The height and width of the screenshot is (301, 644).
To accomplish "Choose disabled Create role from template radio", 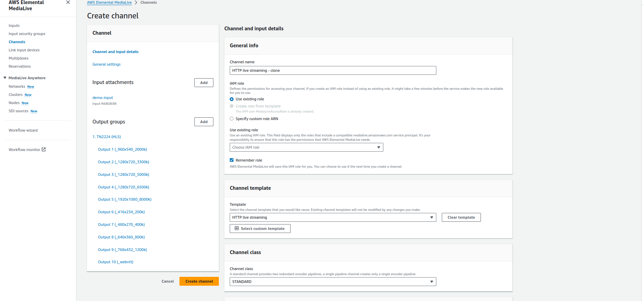I will coord(232,106).
